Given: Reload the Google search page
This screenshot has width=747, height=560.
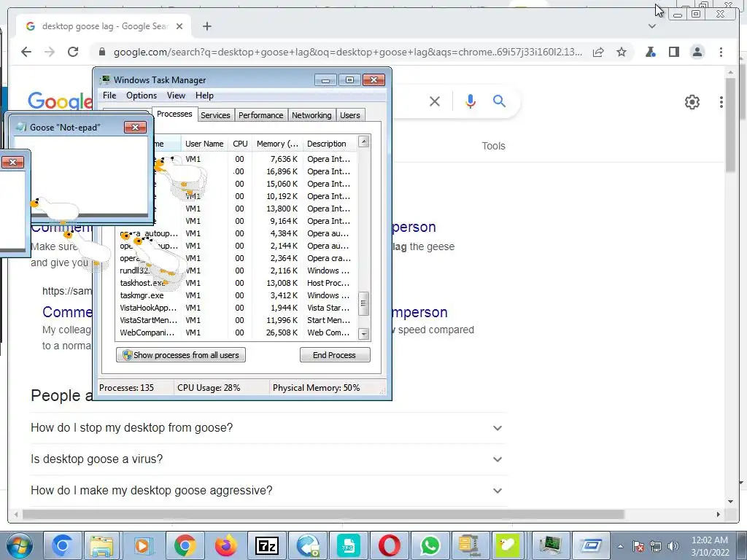Looking at the screenshot, I should pyautogui.click(x=73, y=52).
